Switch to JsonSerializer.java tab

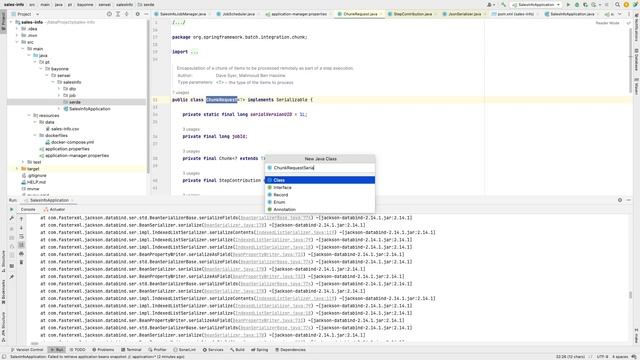464,14
